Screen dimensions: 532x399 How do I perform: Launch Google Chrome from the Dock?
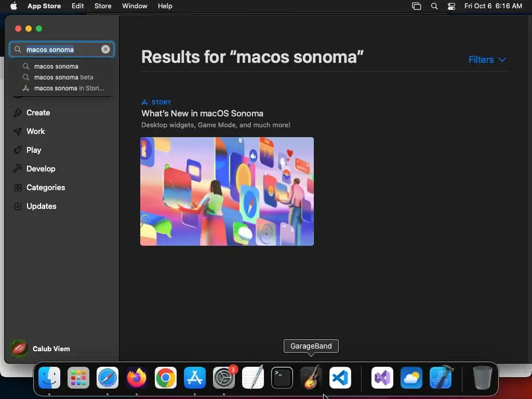[166, 378]
